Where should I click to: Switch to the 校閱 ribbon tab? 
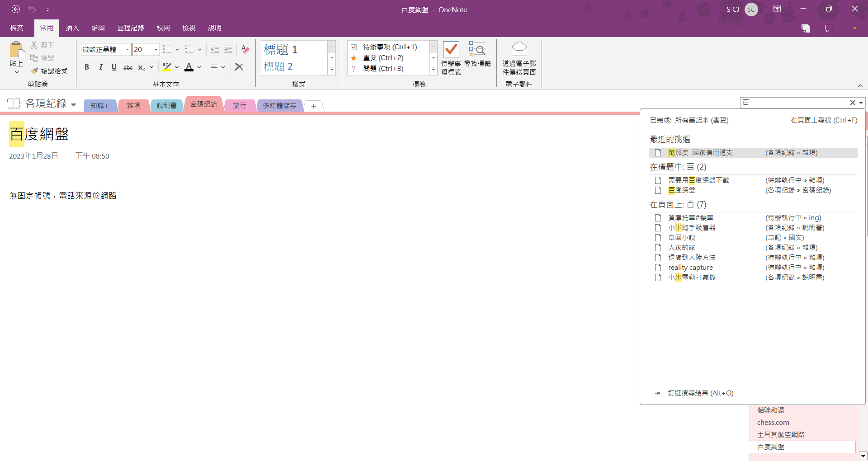click(163, 28)
